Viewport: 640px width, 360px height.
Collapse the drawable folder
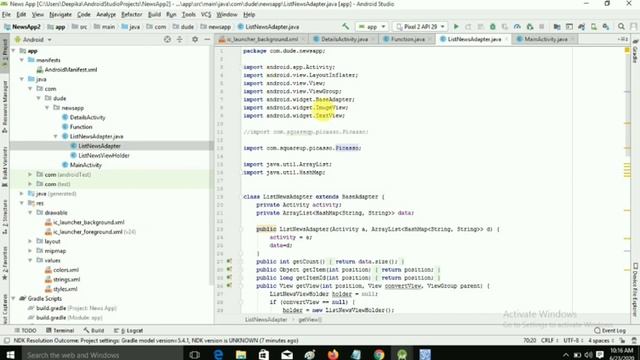pyautogui.click(x=30, y=213)
